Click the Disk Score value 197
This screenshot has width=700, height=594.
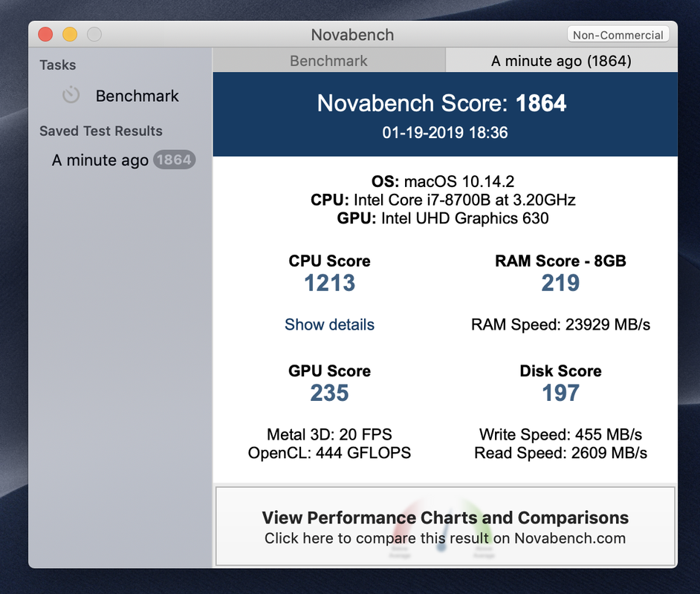561,394
